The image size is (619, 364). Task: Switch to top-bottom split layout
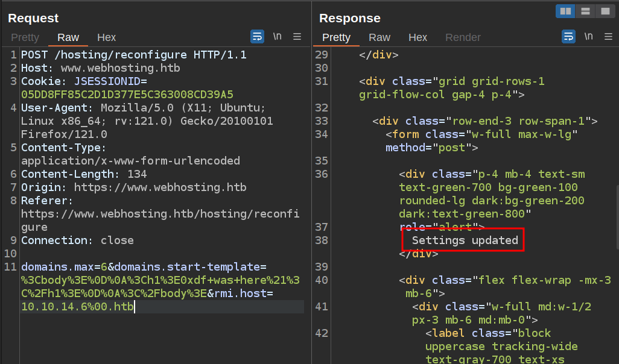coord(585,11)
